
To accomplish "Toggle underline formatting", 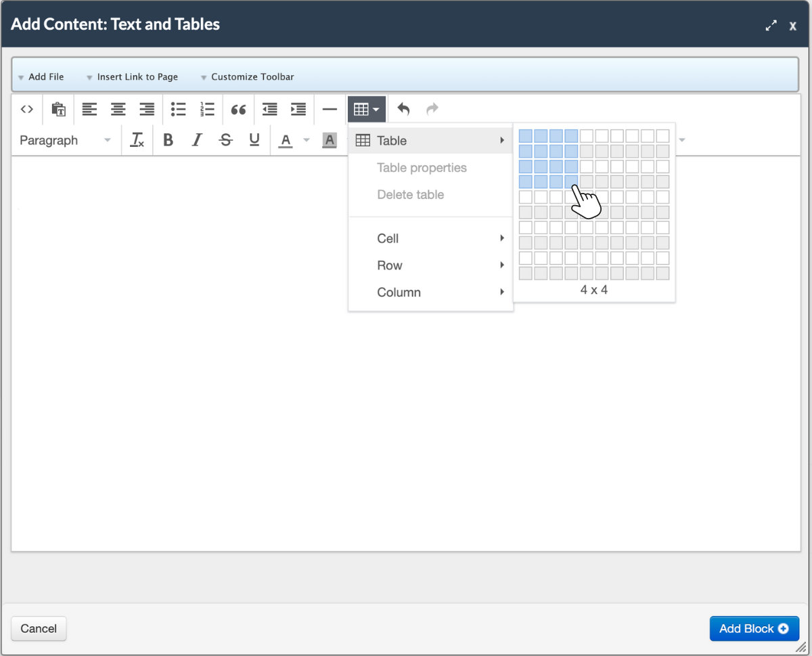I will pos(254,140).
